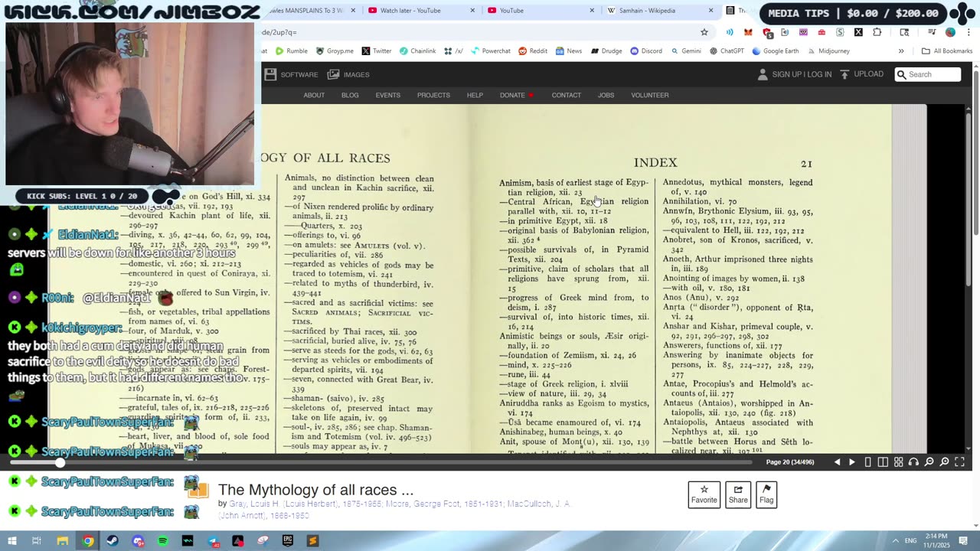Close the Samhain - Wikipedia tab

(x=710, y=11)
